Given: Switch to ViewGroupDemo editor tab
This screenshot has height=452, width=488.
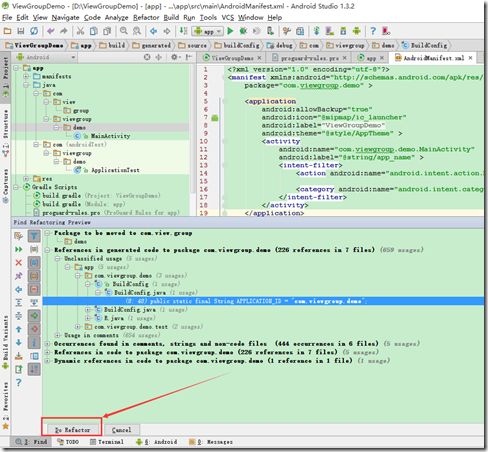Looking at the screenshot, I should pos(232,58).
